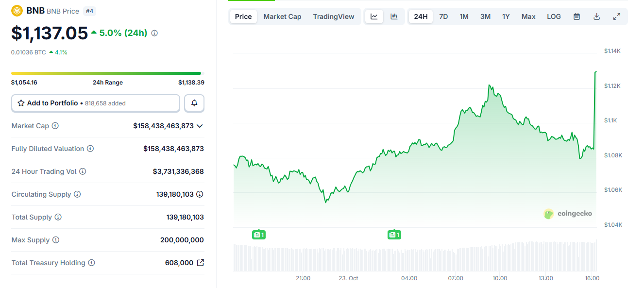The image size is (644, 288).
Task: Open the TradingView tab
Action: 334,16
